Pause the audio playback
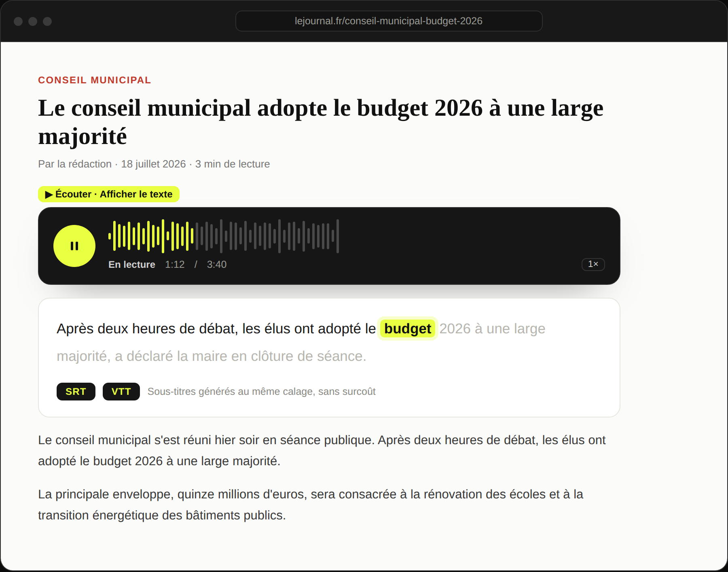The width and height of the screenshot is (728, 572). pyautogui.click(x=74, y=246)
